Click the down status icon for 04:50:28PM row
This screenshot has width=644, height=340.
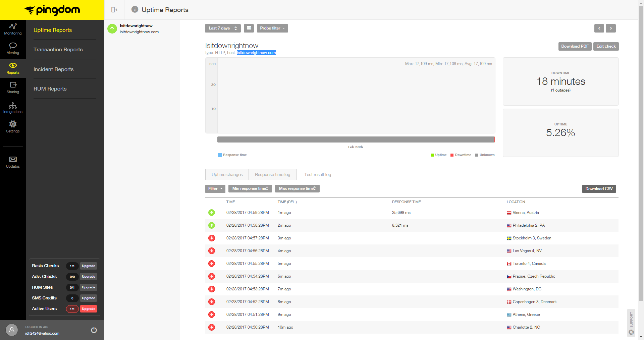(212, 327)
